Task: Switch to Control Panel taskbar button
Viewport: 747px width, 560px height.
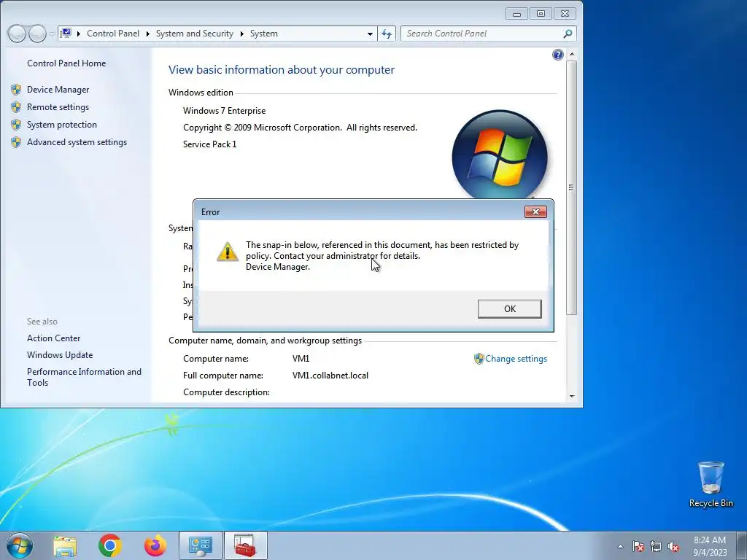Action: [x=200, y=545]
